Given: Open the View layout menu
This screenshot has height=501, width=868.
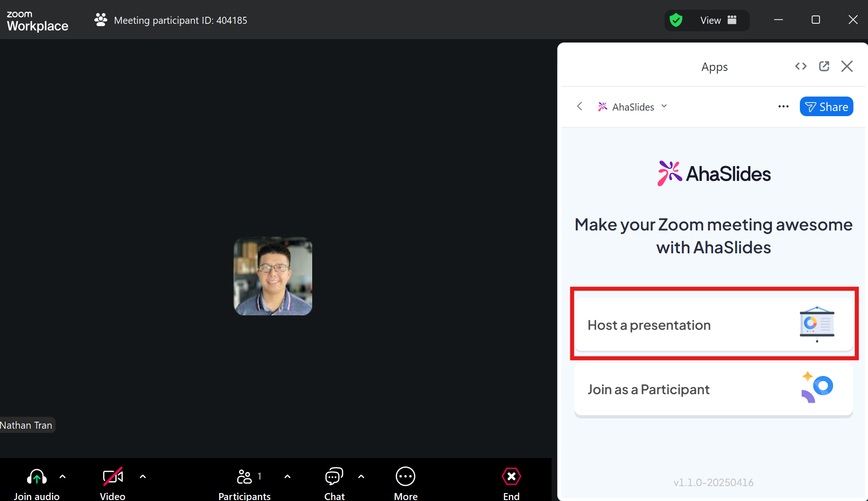Looking at the screenshot, I should [x=718, y=20].
